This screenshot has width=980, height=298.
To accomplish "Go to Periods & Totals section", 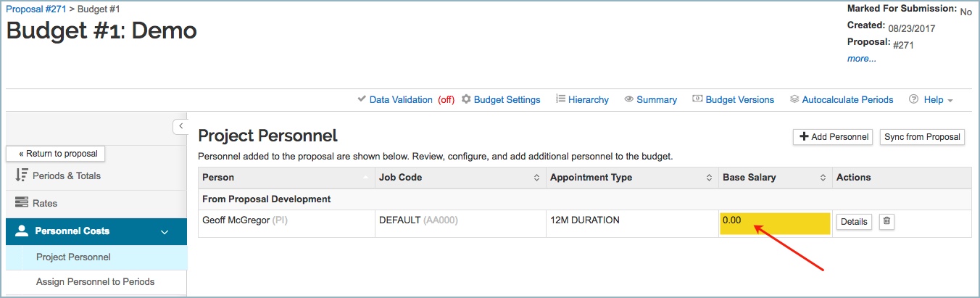I will coord(68,176).
